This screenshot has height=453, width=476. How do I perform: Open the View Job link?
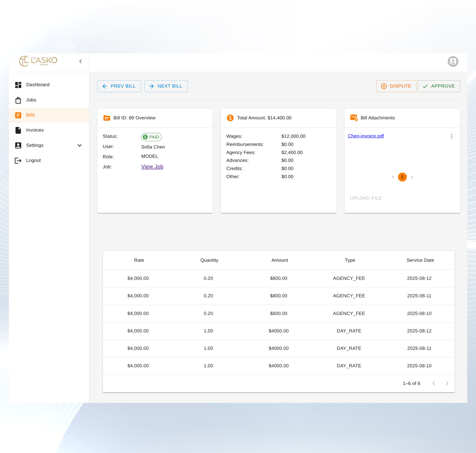(x=152, y=167)
